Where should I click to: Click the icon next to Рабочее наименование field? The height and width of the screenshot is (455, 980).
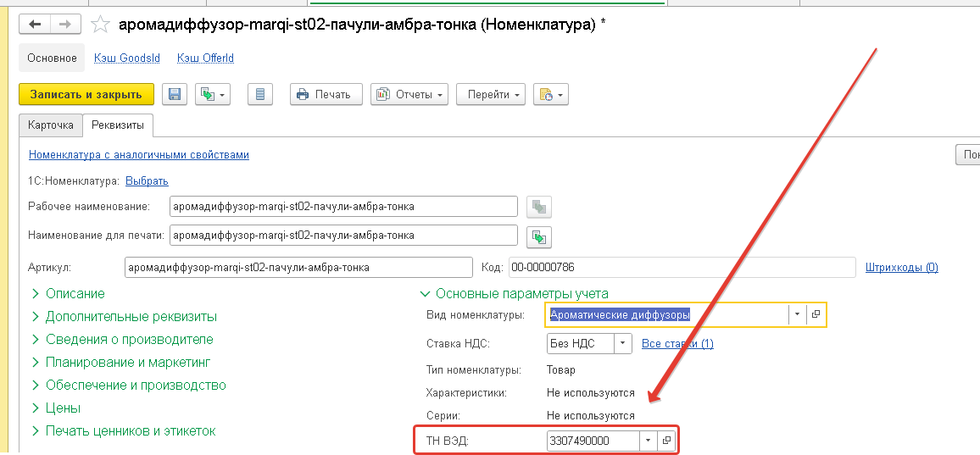click(538, 207)
